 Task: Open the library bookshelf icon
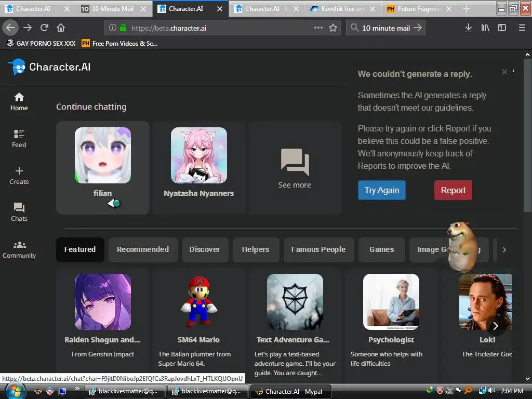pyautogui.click(x=485, y=28)
